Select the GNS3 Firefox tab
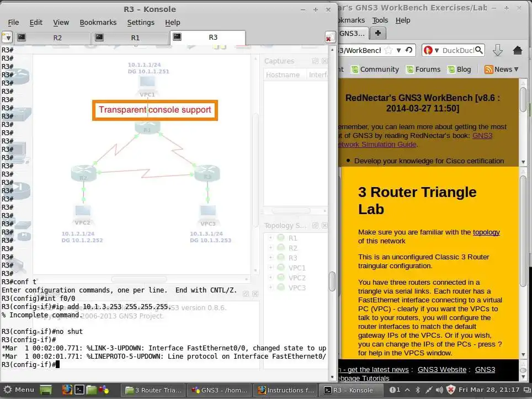Screen dimensions: 532x399 tap(352, 33)
